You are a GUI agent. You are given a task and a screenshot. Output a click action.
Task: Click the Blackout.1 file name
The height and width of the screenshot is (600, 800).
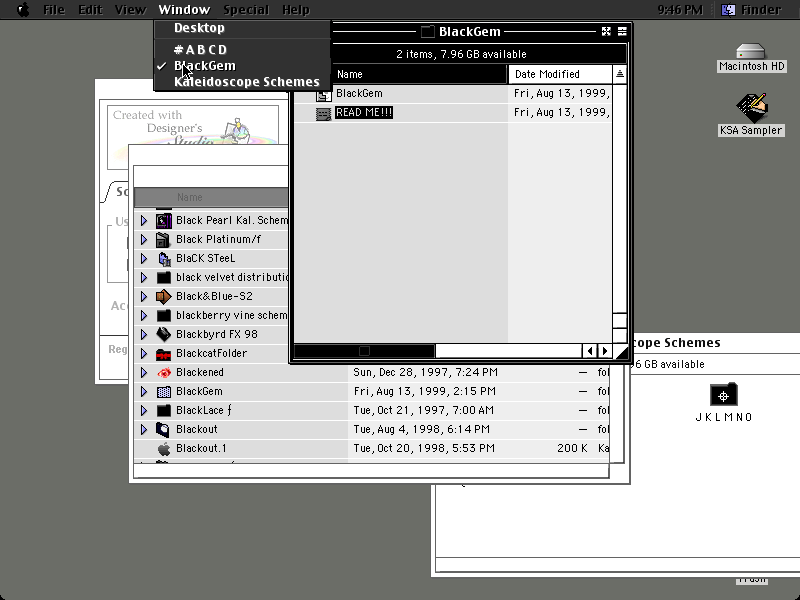[x=201, y=448]
